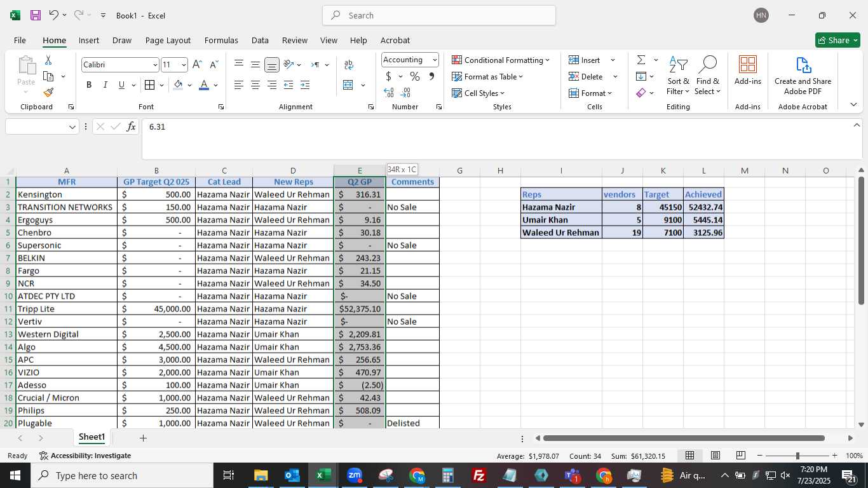Click the Share button

coord(837,40)
